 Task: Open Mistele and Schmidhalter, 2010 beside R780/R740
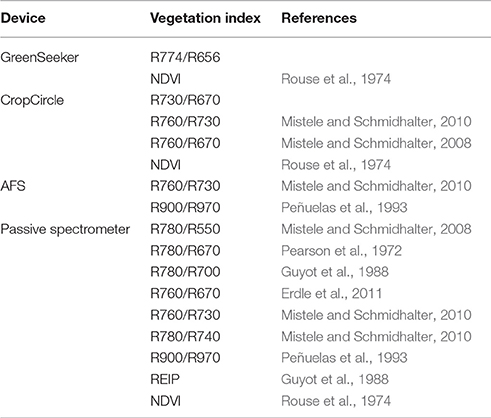376,336
